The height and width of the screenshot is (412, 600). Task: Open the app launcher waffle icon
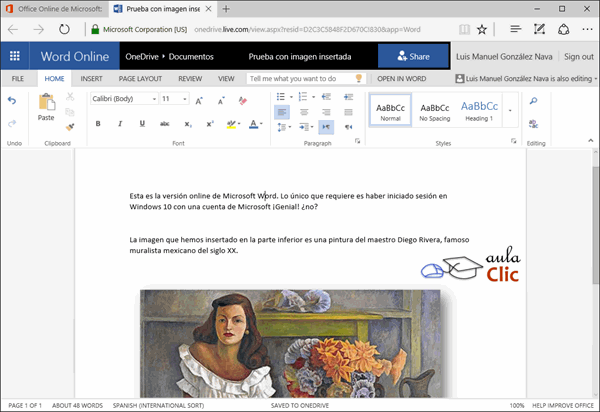[x=15, y=56]
